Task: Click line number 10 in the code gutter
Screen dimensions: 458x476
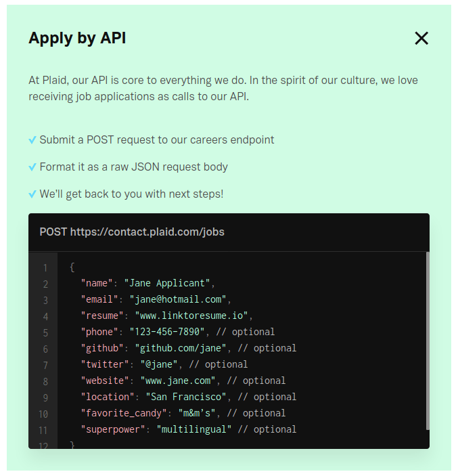Action: click(x=43, y=414)
